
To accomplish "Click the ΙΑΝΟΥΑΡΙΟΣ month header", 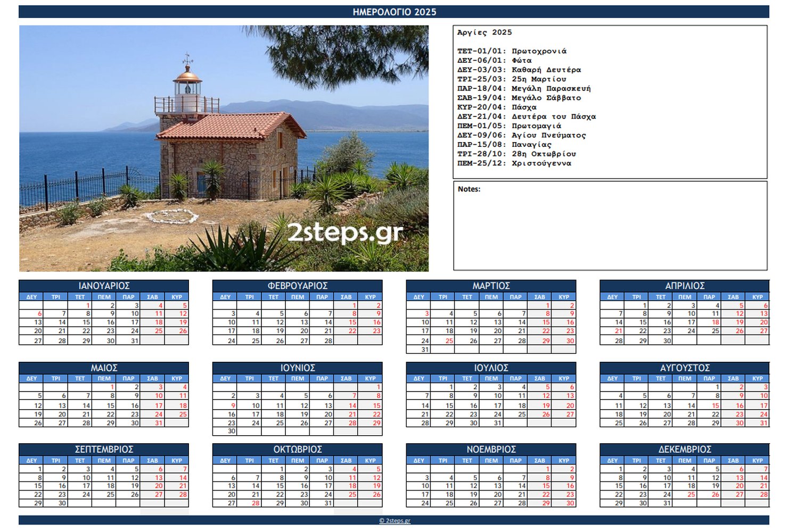I will coord(104,286).
